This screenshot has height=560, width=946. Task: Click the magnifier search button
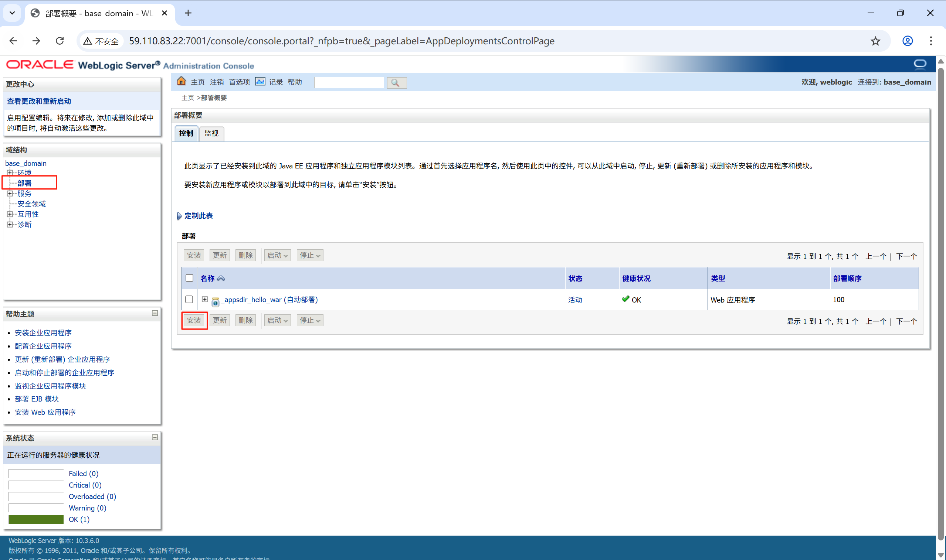(x=397, y=83)
